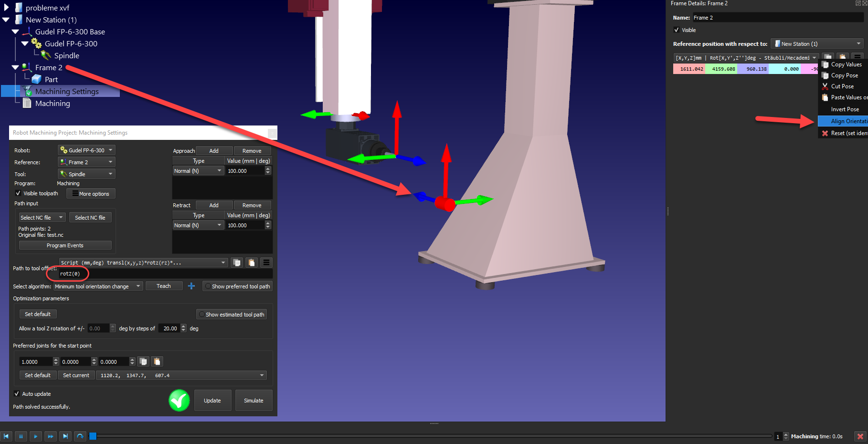This screenshot has width=868, height=444.
Task: Click the blue plus icon beside Teach
Action: [191, 286]
